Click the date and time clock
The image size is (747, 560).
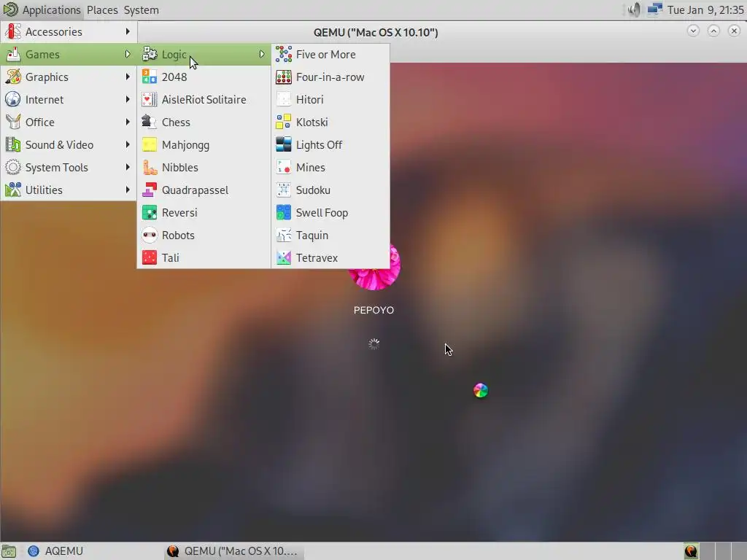pos(705,10)
